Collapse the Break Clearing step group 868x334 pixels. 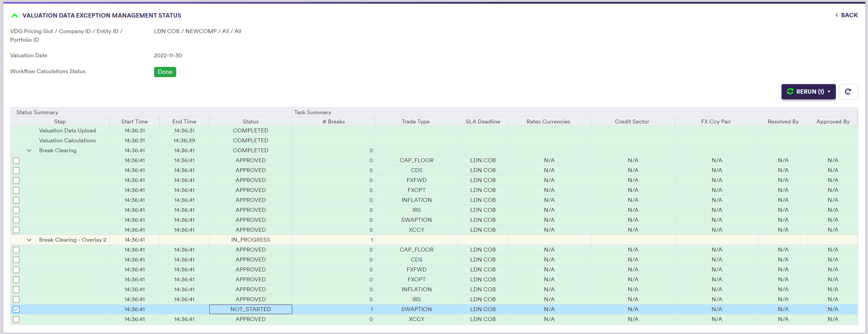click(x=29, y=151)
